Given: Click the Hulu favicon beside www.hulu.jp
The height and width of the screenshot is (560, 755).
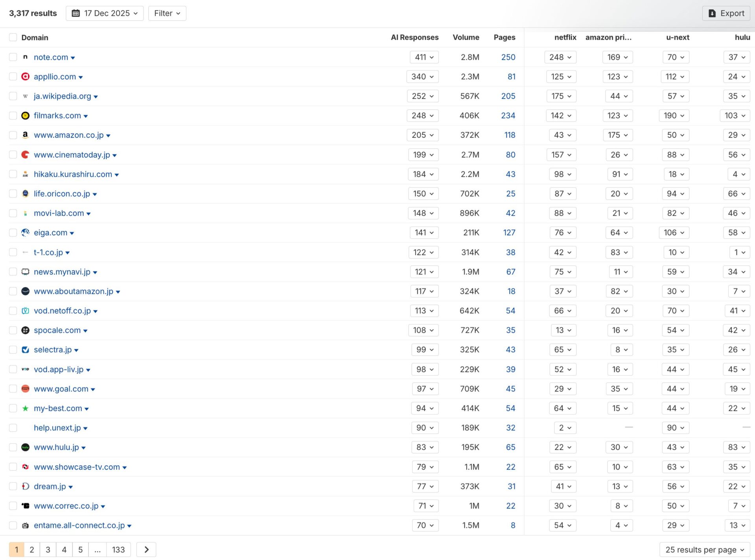Looking at the screenshot, I should coord(25,447).
